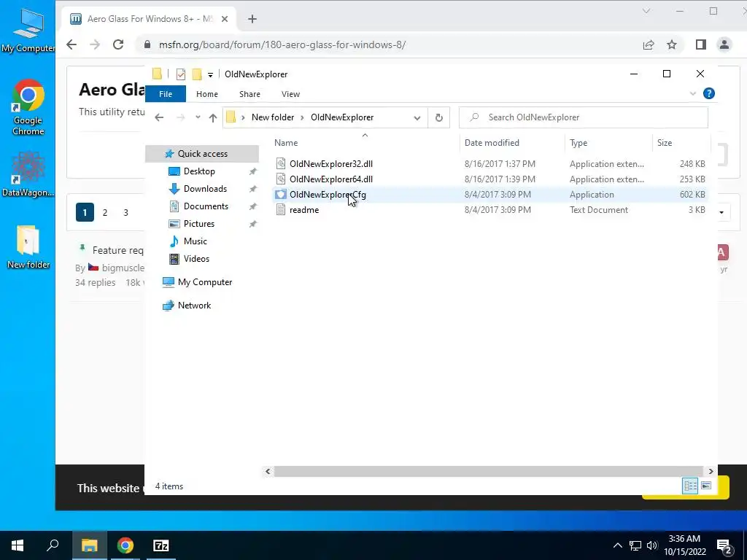Viewport: 747px width, 560px height.
Task: Click New folder in the address path
Action: point(273,117)
